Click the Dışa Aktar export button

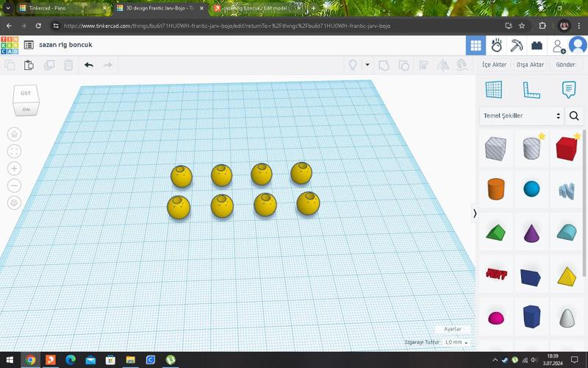pos(530,65)
